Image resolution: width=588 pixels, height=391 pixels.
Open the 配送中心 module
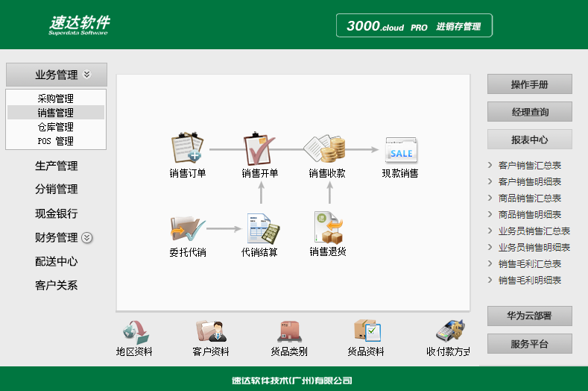56,261
